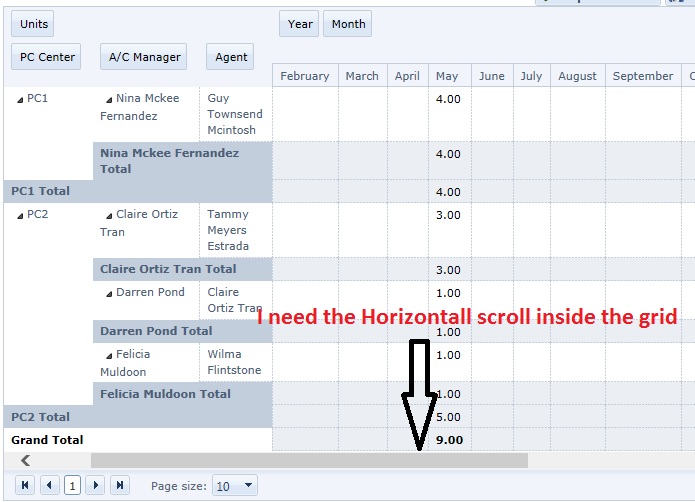
Task: Click the page number 1 box
Action: 72,486
